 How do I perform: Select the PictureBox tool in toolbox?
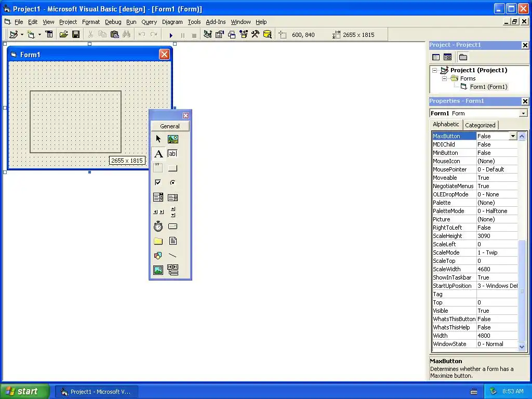pos(172,139)
